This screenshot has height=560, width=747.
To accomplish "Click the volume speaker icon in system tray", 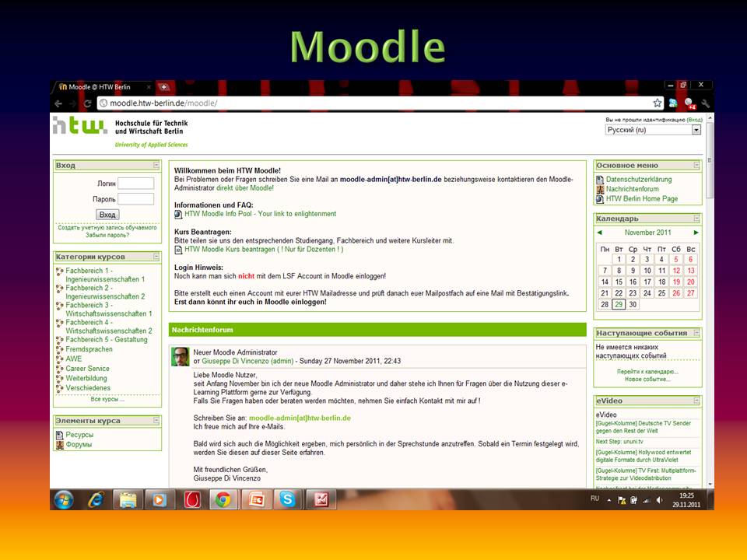I will (x=659, y=500).
